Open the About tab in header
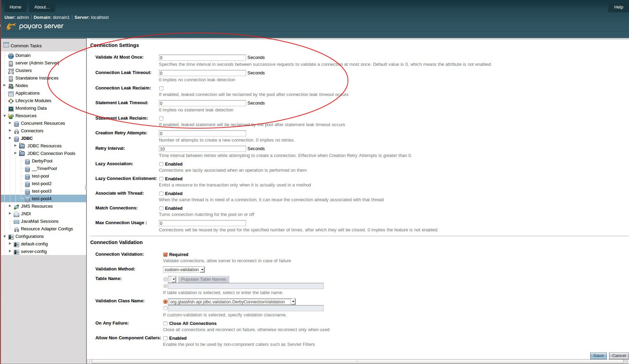 42,7
